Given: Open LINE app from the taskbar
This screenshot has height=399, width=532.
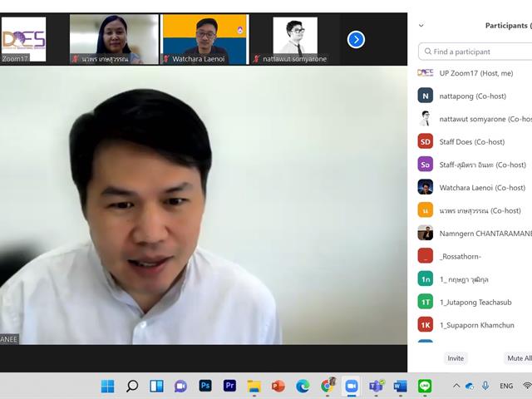Looking at the screenshot, I should point(425,386).
